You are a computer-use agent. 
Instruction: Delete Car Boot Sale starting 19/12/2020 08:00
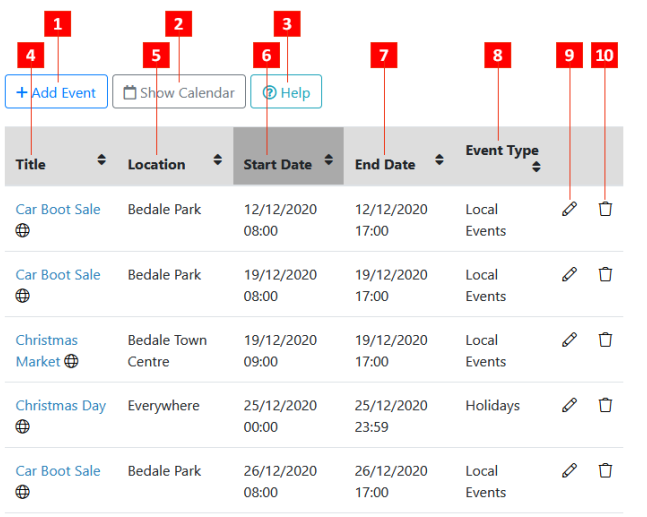[x=605, y=274]
